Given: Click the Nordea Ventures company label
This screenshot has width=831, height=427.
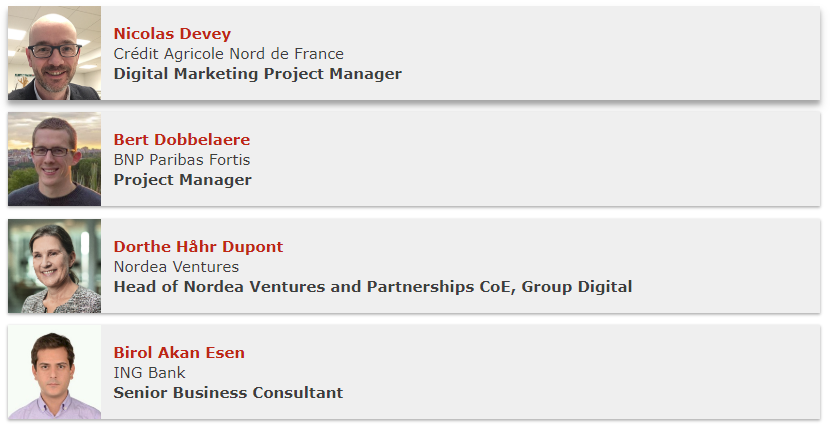Looking at the screenshot, I should (176, 266).
